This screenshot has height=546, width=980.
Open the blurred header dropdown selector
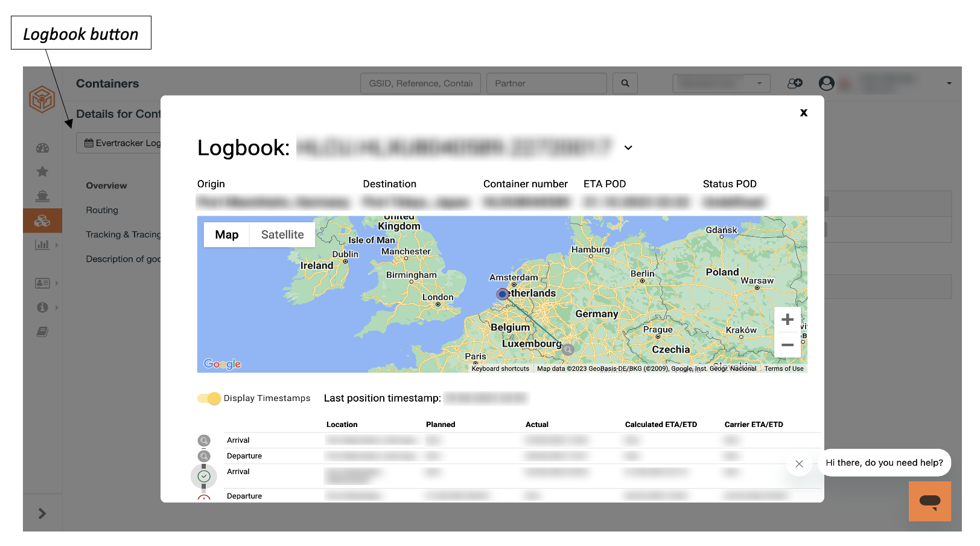click(x=722, y=83)
